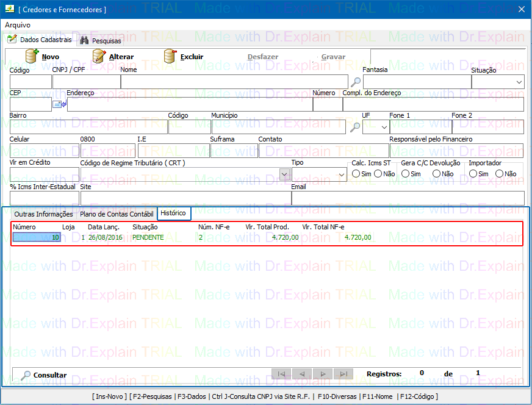Click the Excluir delete icon button
532x405 pixels.
pos(170,57)
